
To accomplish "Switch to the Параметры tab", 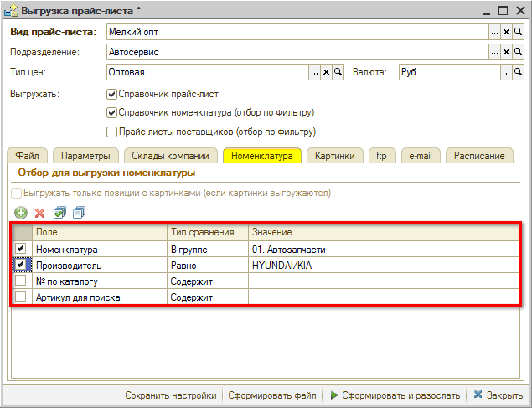I will click(x=85, y=156).
